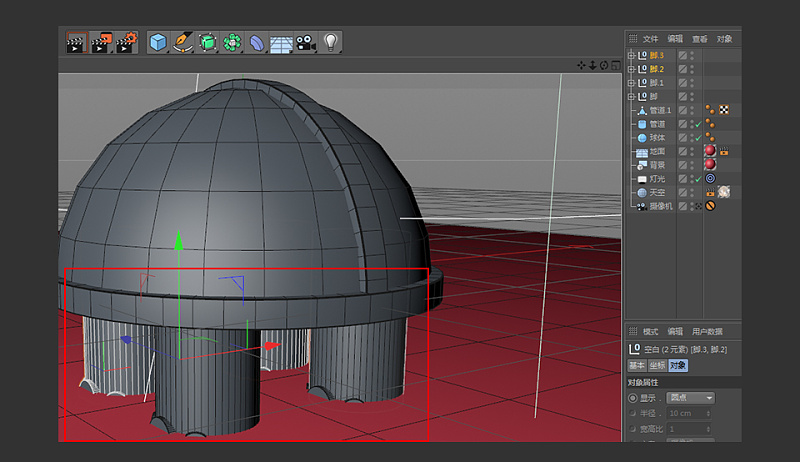This screenshot has height=462, width=800.
Task: Toggle the green enable checkmark for 灯光
Action: coord(697,178)
